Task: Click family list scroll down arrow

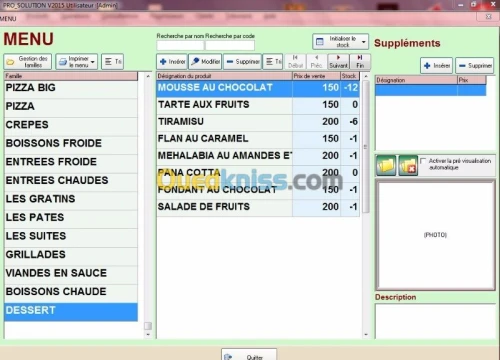Action: point(148,334)
